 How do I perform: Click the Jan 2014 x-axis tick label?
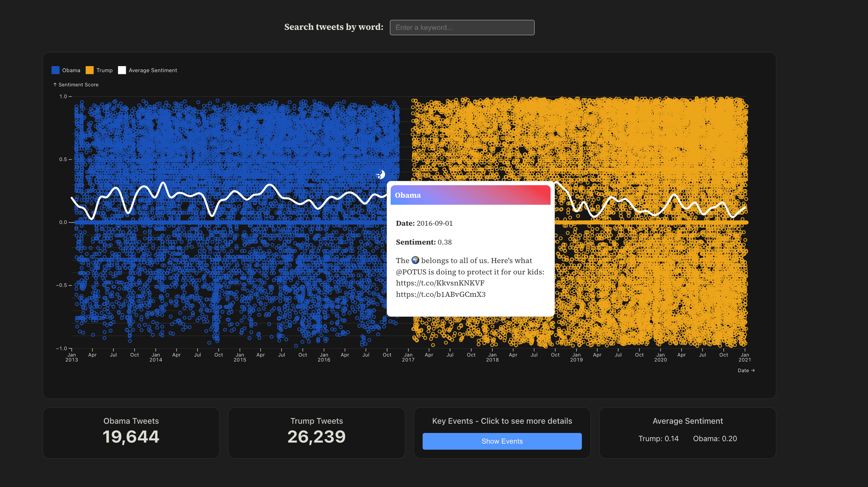click(156, 357)
